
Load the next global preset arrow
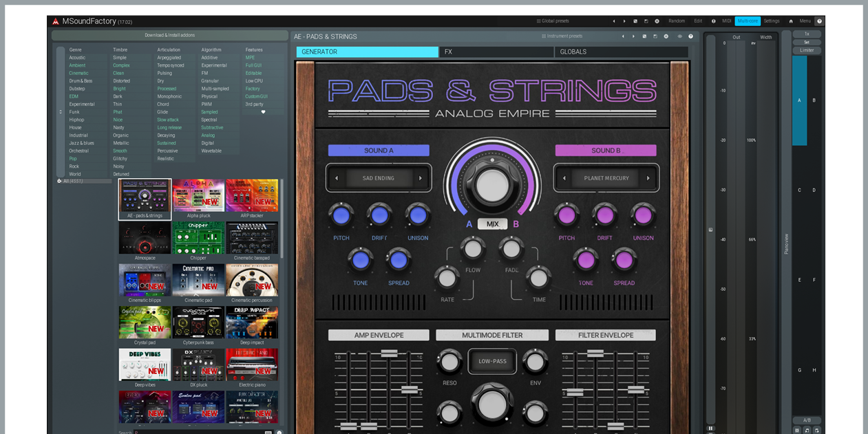pos(624,21)
